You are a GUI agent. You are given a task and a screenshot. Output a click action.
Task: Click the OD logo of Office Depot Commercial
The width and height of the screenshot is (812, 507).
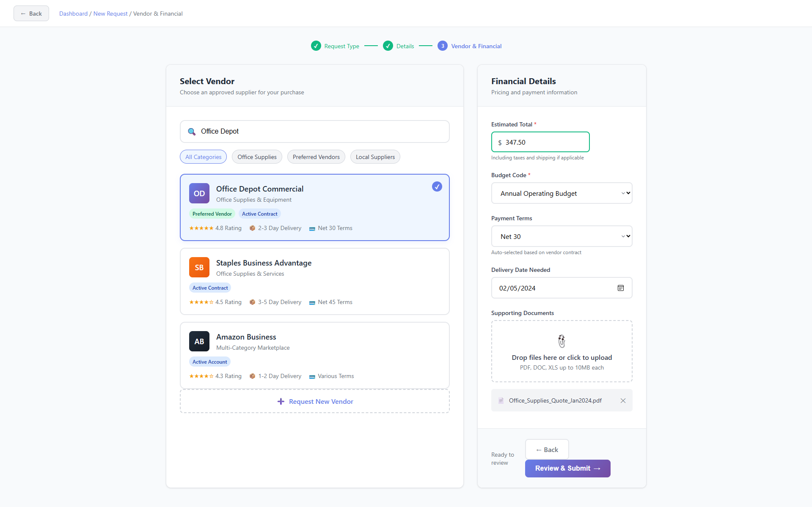point(199,193)
